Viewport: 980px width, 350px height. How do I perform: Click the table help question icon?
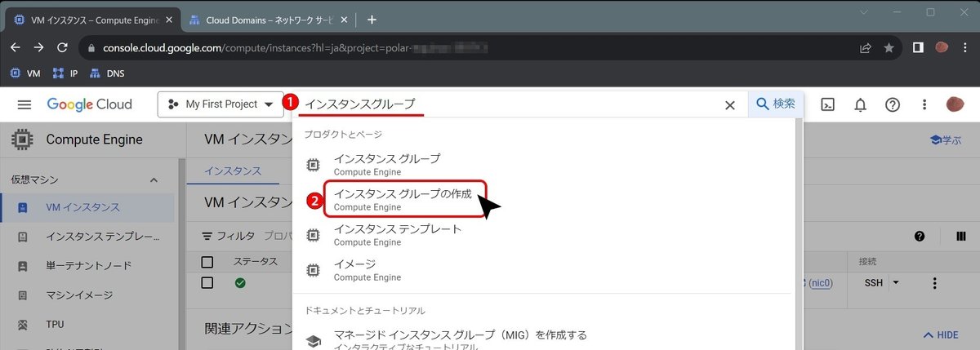[x=920, y=237]
